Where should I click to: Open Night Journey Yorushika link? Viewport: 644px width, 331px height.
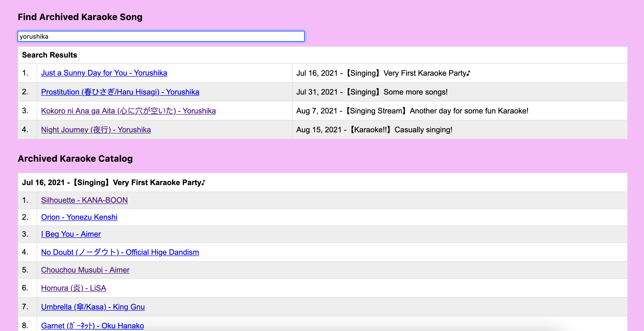pos(96,130)
